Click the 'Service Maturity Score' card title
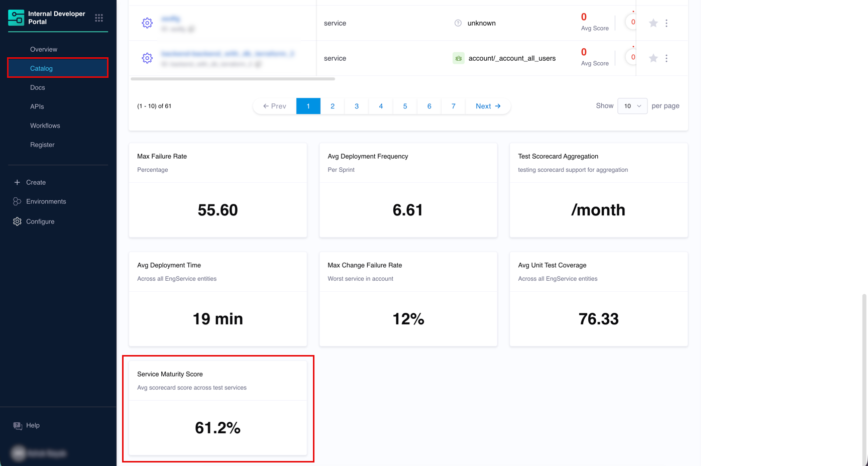The width and height of the screenshot is (868, 466). click(x=170, y=374)
